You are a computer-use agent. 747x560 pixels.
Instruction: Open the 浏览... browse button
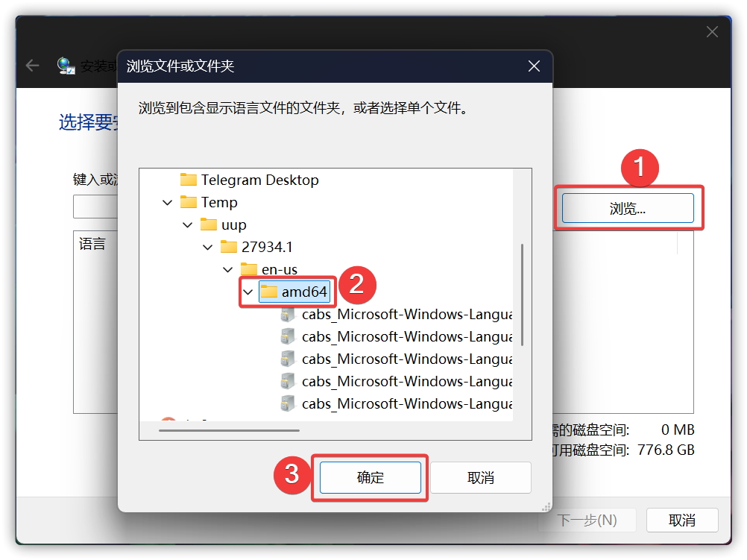(x=628, y=208)
